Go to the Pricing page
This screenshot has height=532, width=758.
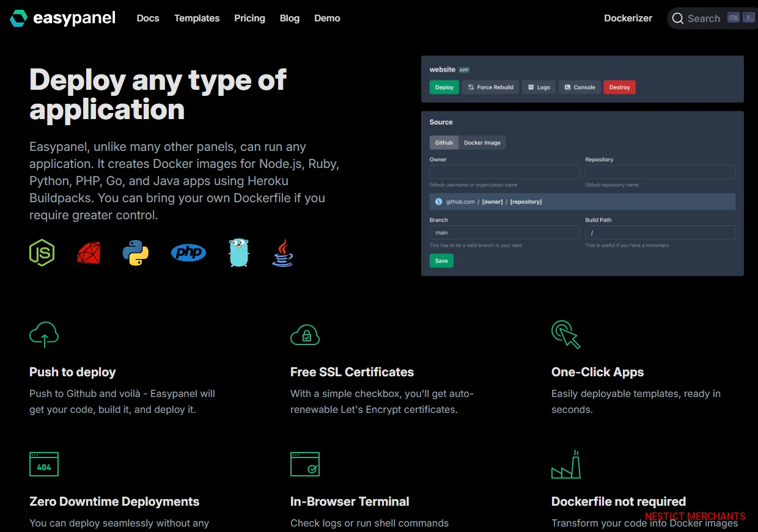pyautogui.click(x=249, y=18)
